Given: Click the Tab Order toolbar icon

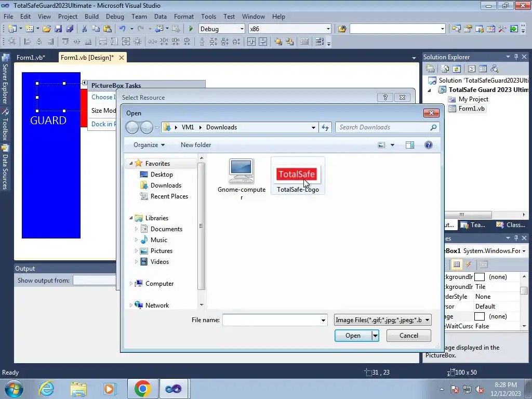Looking at the screenshot, I should pyautogui.click(x=320, y=42).
